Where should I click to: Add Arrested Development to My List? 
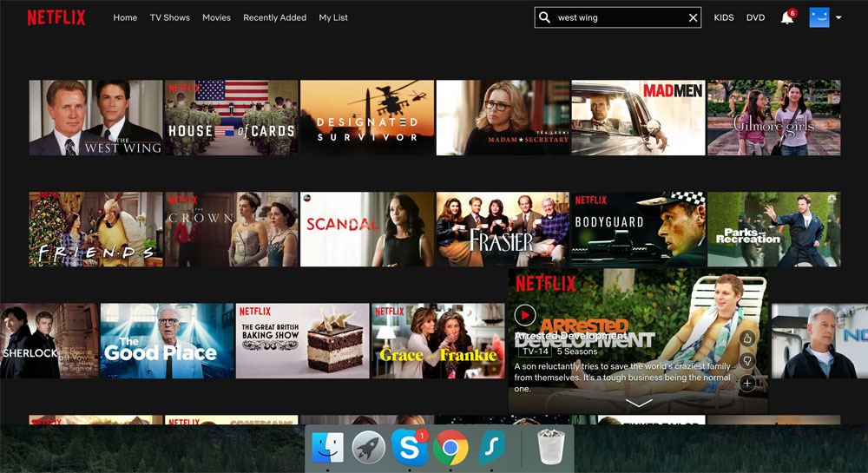747,383
